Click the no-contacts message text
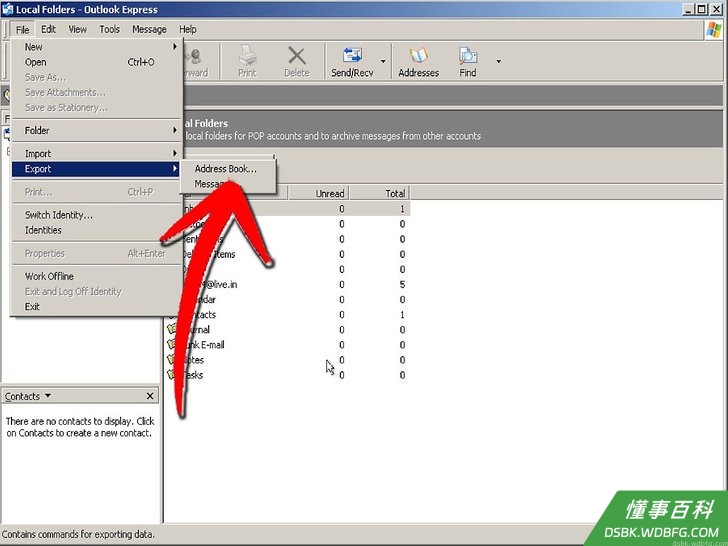 click(x=80, y=427)
